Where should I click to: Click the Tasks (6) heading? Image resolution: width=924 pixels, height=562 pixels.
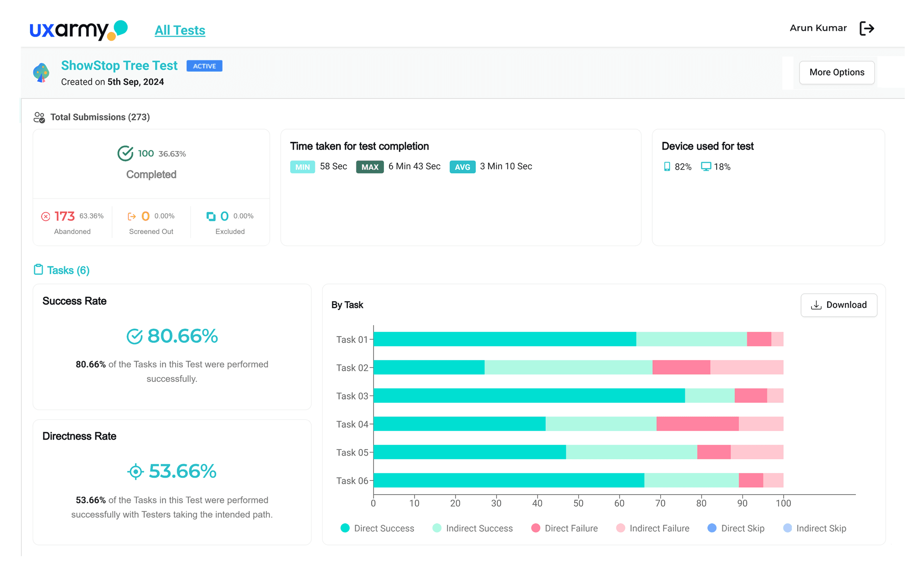68,270
